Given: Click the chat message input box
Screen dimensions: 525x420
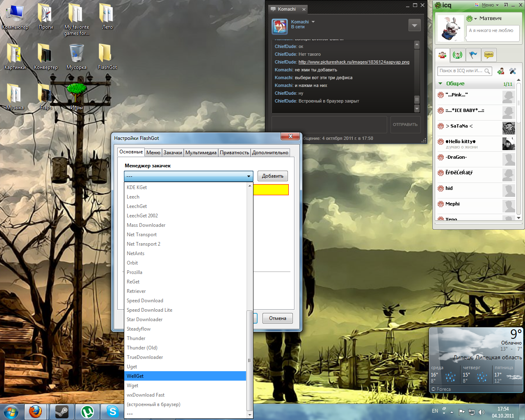Looking at the screenshot, I should tap(329, 125).
